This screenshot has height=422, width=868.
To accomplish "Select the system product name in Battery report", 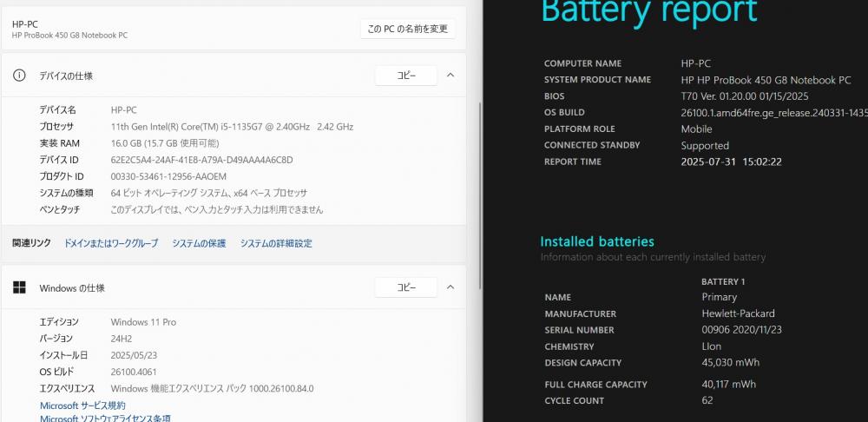I will 766,80.
